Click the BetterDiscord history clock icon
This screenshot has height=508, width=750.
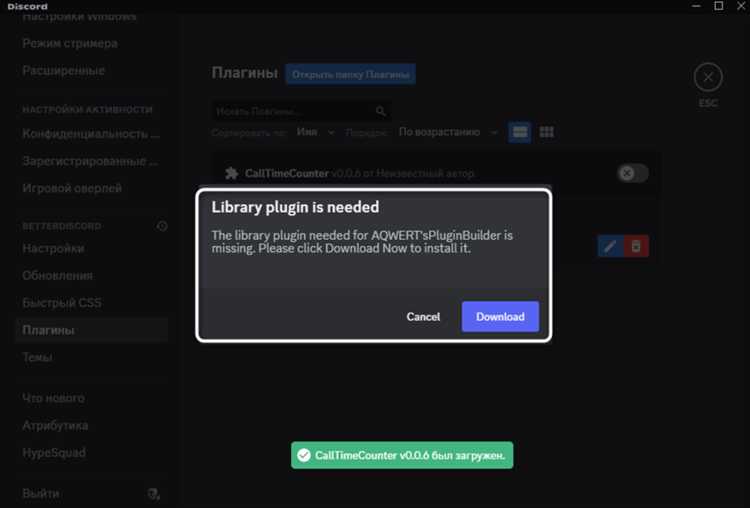pos(162,225)
